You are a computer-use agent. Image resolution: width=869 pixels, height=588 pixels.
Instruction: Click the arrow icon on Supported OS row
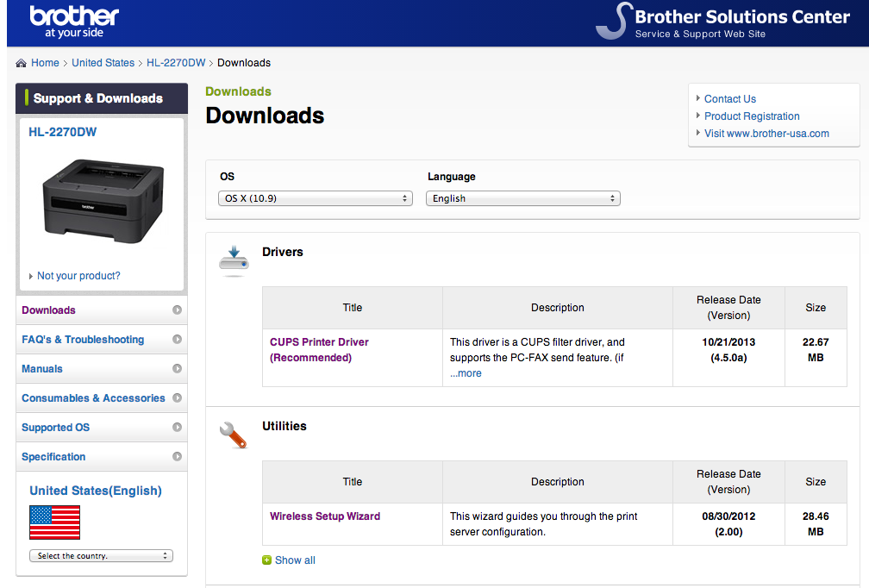click(x=177, y=428)
